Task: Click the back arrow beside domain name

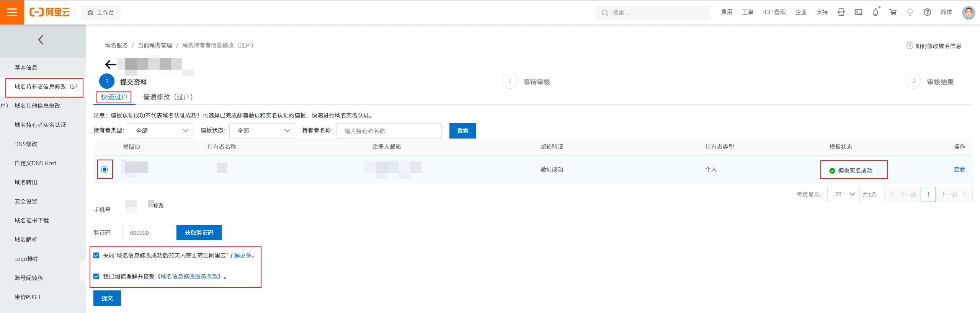Action: coord(110,64)
